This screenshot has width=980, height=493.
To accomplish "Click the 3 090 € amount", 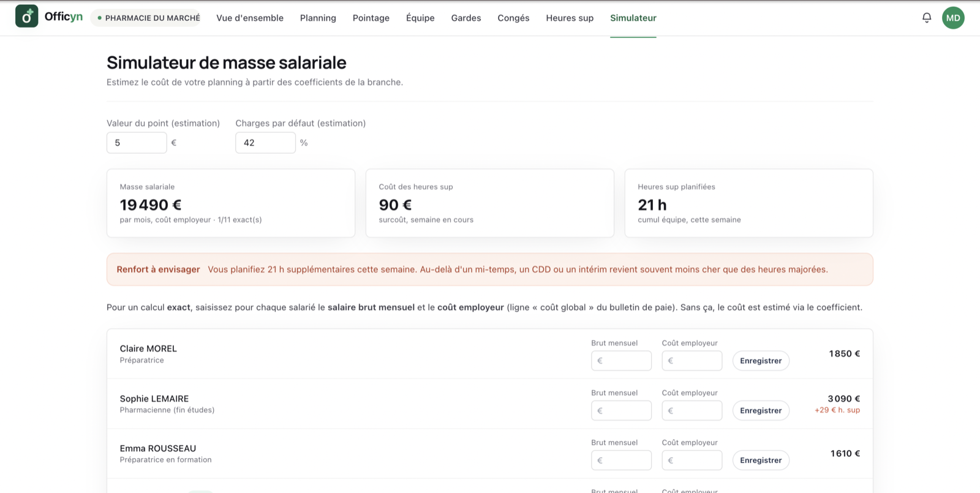I will [x=844, y=399].
